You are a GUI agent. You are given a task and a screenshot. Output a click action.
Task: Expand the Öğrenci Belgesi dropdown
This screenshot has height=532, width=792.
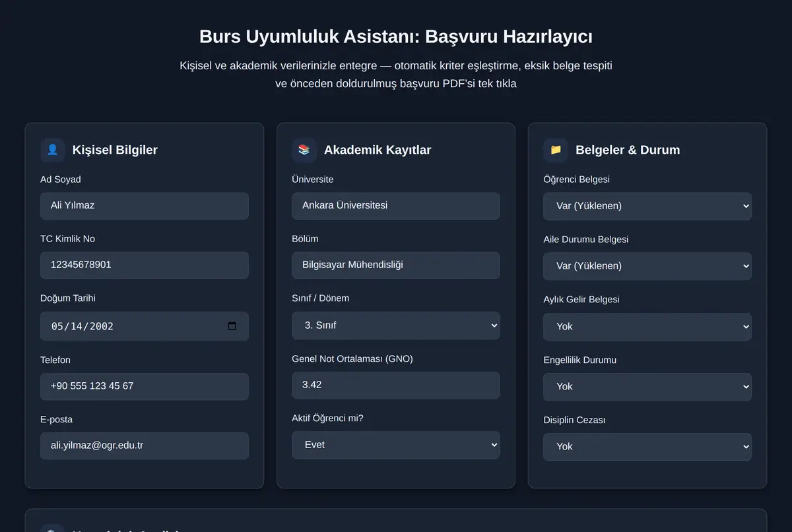[647, 206]
